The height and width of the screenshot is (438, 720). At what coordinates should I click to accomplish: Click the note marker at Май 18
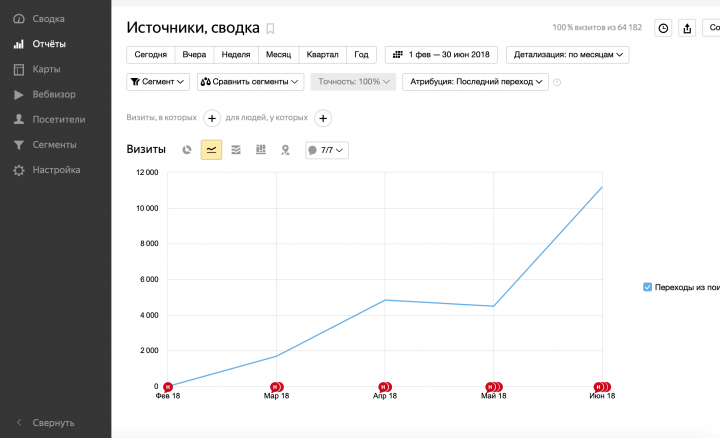[494, 387]
